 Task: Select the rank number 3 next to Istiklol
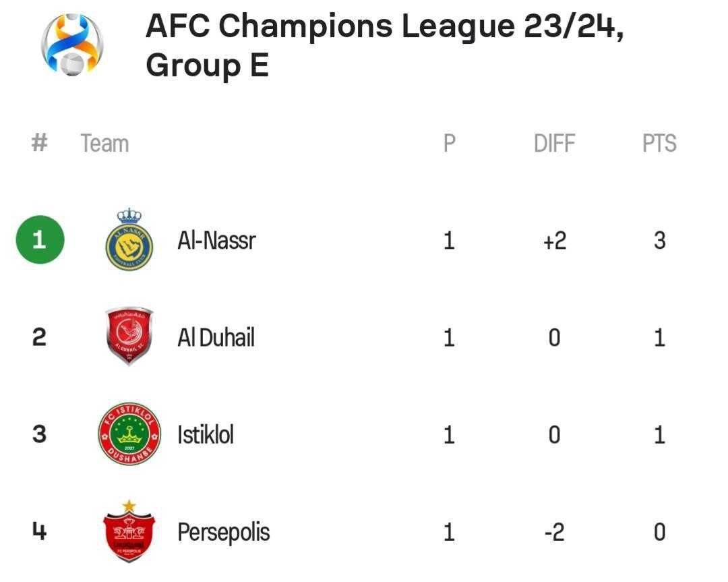39,434
